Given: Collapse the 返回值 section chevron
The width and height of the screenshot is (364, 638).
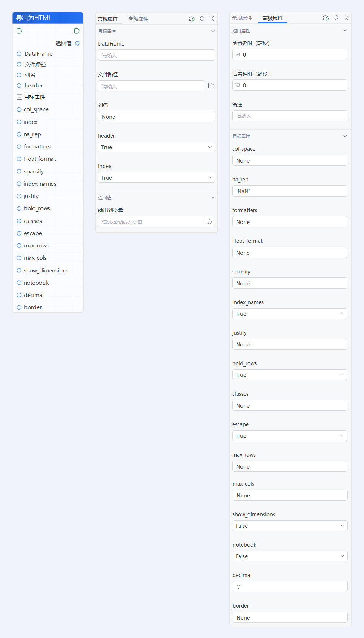Looking at the screenshot, I should pyautogui.click(x=213, y=198).
